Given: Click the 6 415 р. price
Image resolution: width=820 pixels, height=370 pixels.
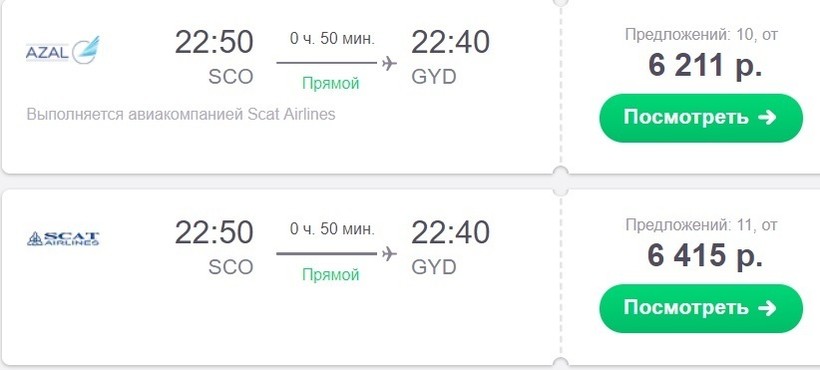Looking at the screenshot, I should pyautogui.click(x=704, y=256).
